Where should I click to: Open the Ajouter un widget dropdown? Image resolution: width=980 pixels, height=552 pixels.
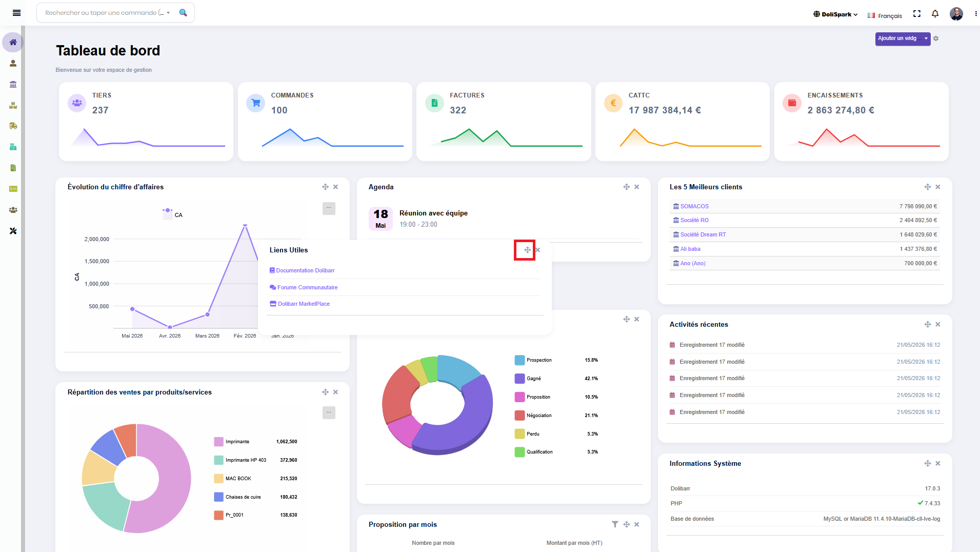click(x=903, y=38)
